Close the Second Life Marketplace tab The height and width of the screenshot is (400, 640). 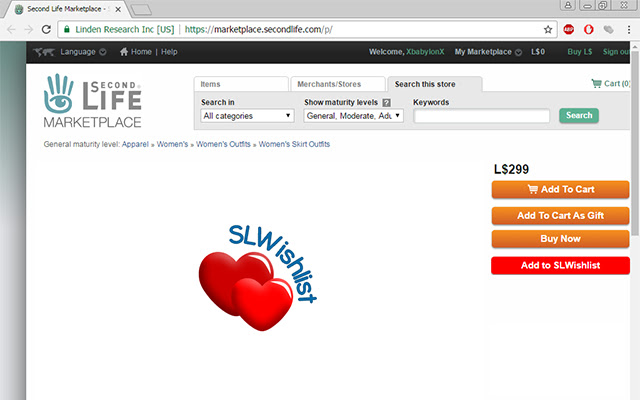pyautogui.click(x=118, y=9)
